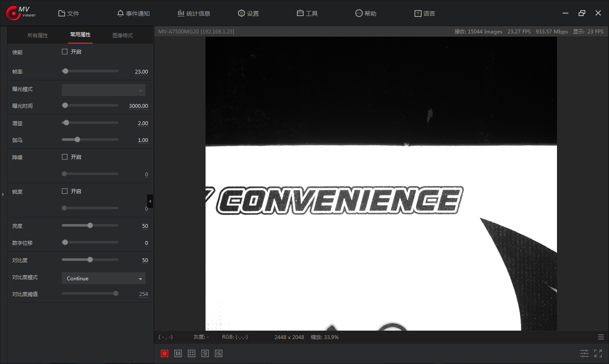Click the 933.57 Mbps bandwidth text

(x=552, y=32)
